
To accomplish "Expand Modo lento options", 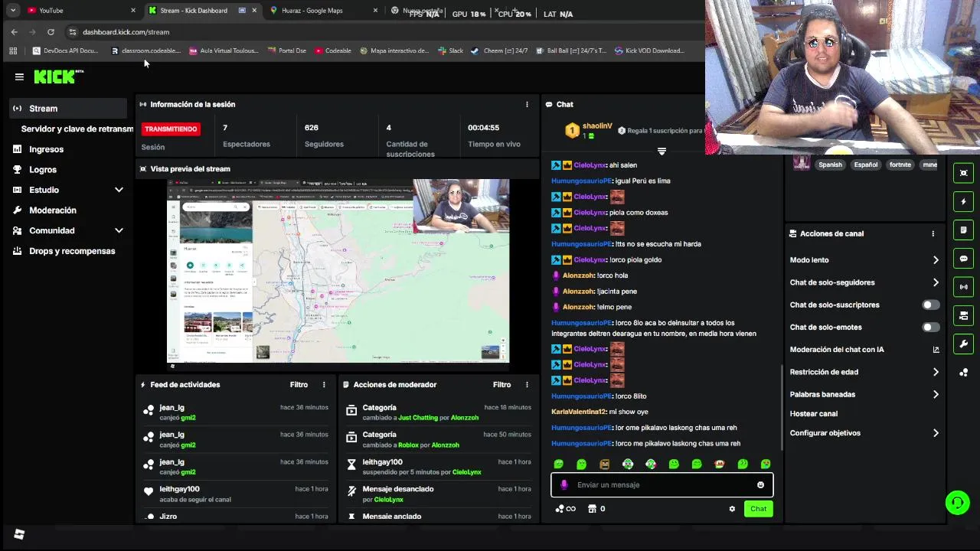I will point(936,260).
